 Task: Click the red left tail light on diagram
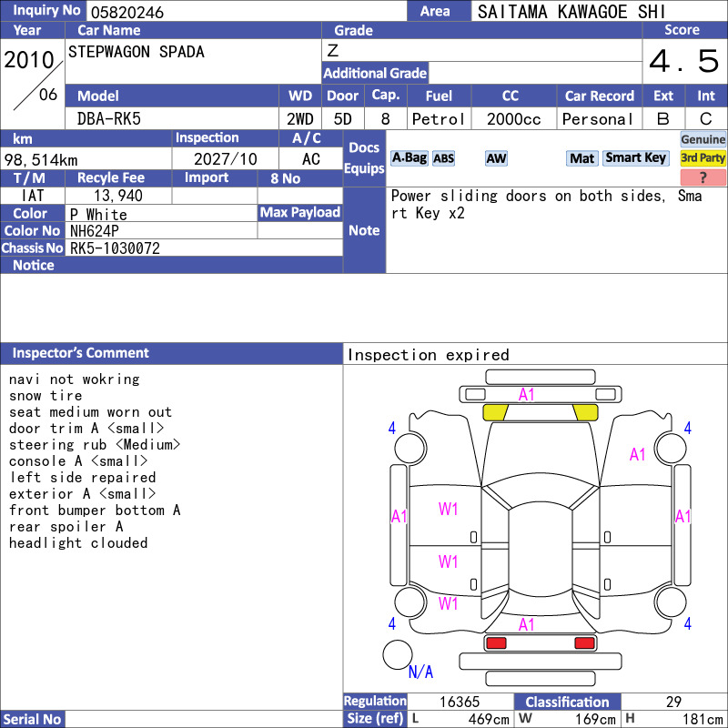(496, 643)
